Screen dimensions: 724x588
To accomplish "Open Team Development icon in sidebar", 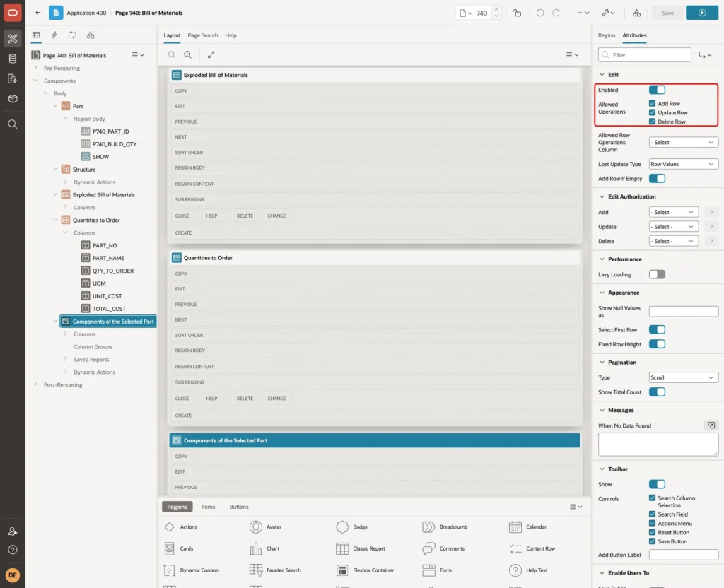I will 13,79.
